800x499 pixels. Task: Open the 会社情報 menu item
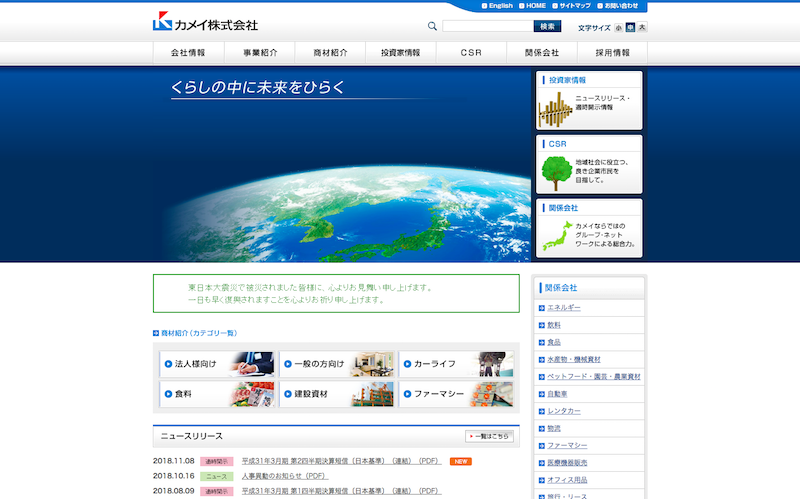pyautogui.click(x=188, y=53)
